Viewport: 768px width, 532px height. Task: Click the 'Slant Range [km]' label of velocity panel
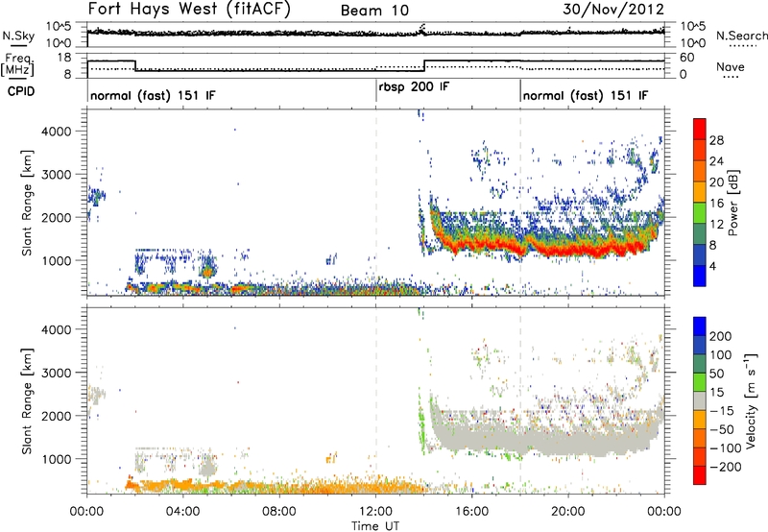coord(27,401)
